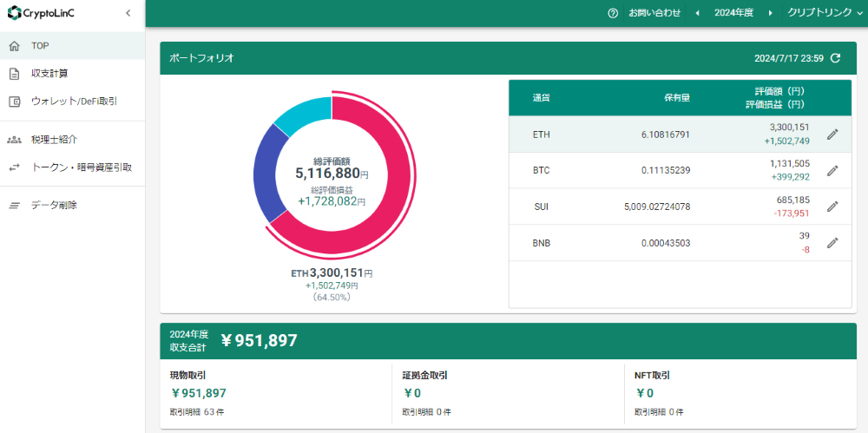The width and height of the screenshot is (868, 433).
Task: Click the portfolio refresh icon
Action: [x=835, y=58]
